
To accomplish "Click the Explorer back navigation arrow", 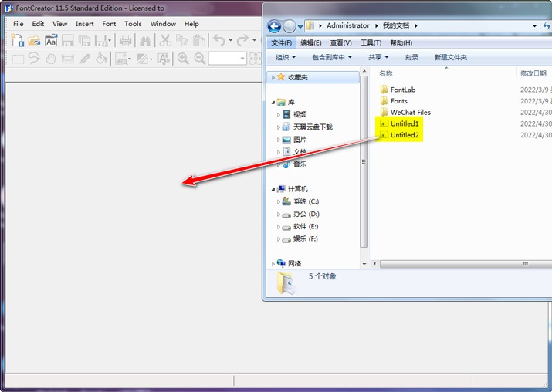I will click(x=273, y=25).
